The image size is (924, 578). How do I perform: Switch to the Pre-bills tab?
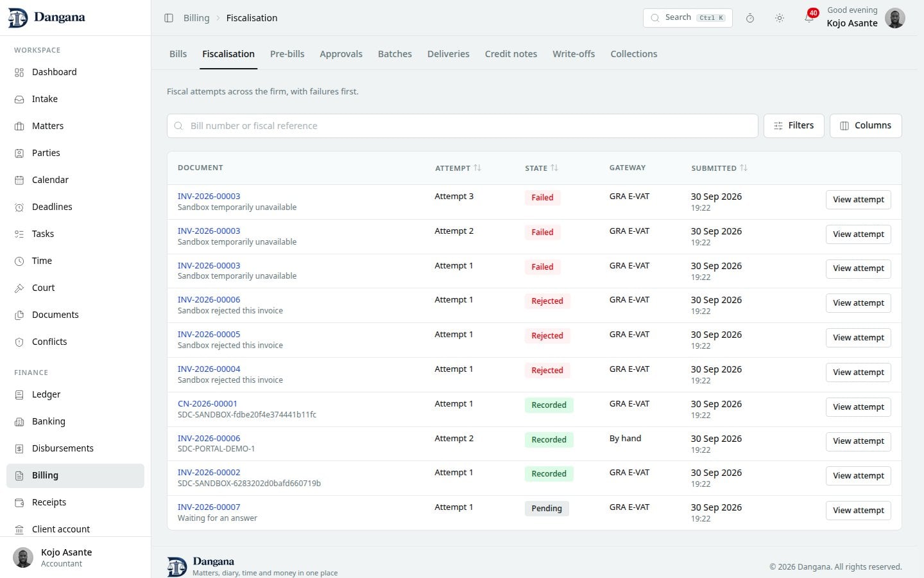[287, 54]
